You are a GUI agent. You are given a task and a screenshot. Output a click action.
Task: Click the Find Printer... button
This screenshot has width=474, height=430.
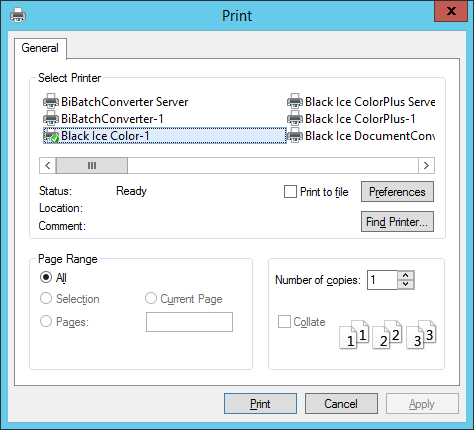(x=397, y=222)
